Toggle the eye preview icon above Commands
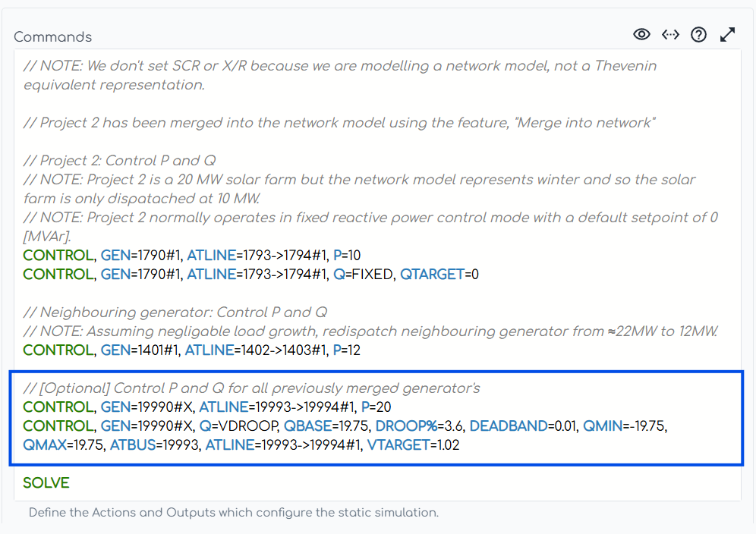756x534 pixels. point(641,34)
